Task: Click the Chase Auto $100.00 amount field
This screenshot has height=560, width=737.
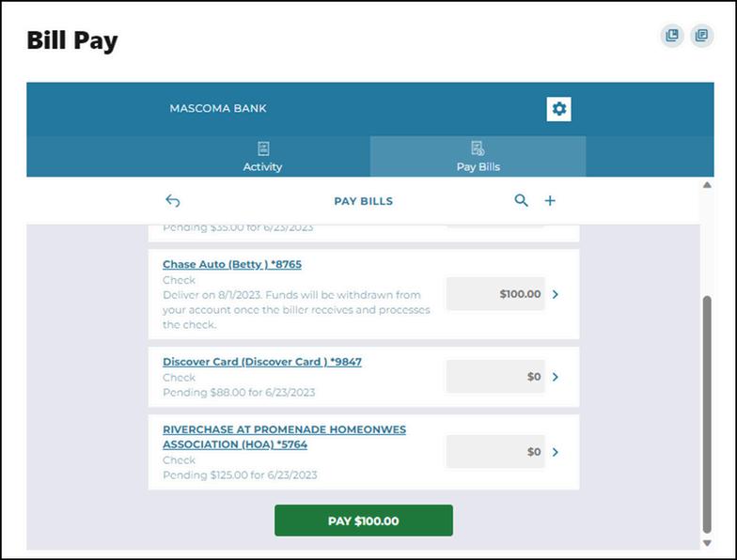Action: click(x=495, y=294)
